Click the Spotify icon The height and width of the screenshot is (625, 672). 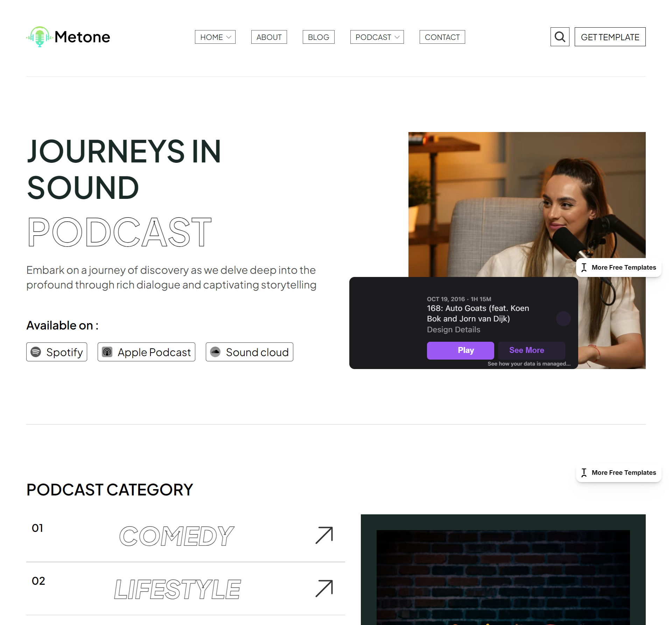[36, 352]
